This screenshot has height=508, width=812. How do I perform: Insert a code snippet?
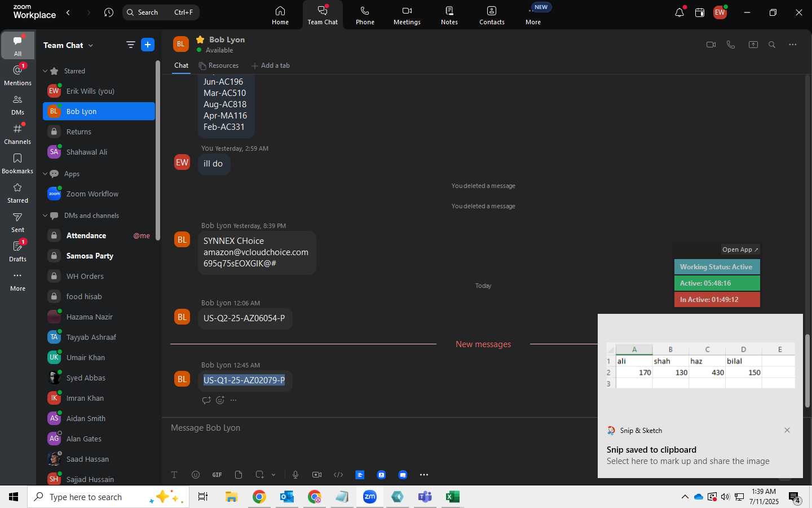[338, 475]
